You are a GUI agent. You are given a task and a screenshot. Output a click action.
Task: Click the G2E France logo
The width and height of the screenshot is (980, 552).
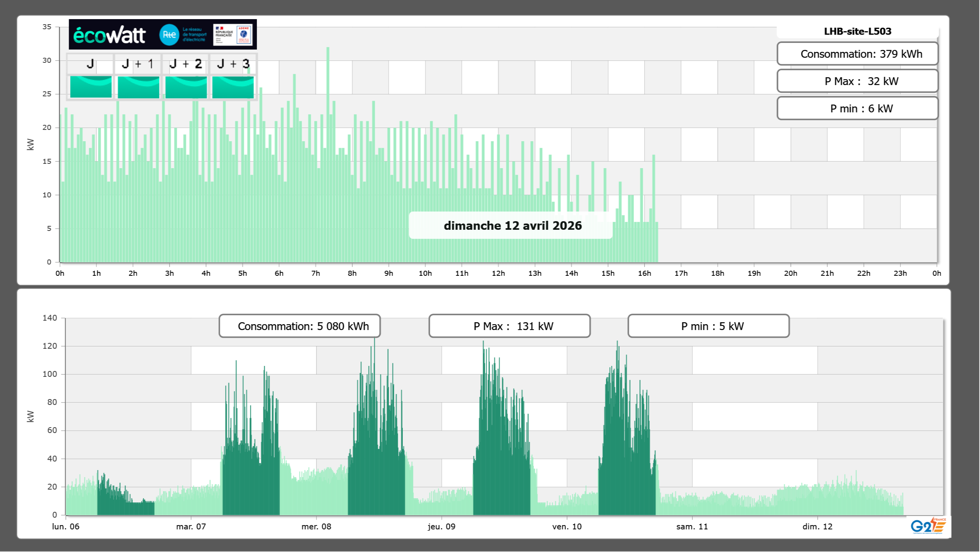pyautogui.click(x=928, y=526)
